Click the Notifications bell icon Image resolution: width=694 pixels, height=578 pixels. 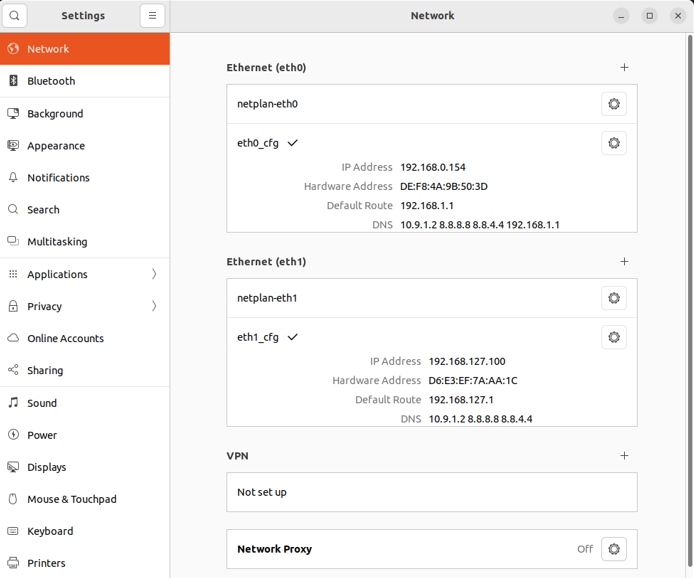[13, 177]
